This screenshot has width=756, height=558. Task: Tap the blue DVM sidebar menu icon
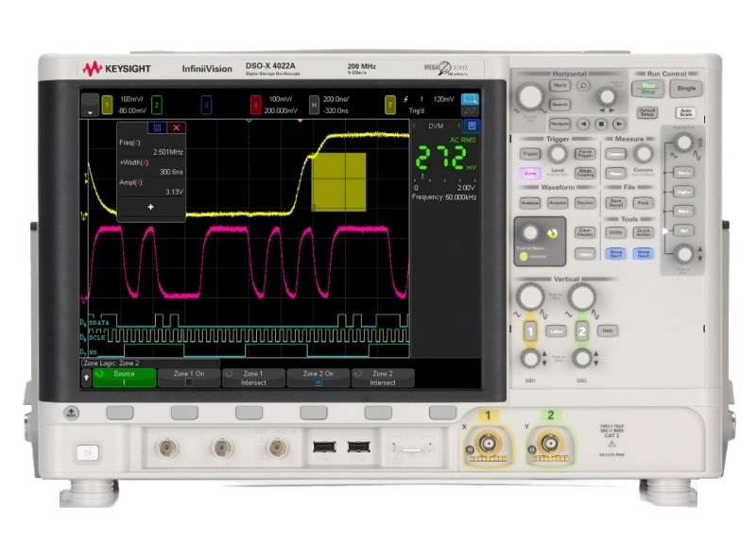click(471, 126)
